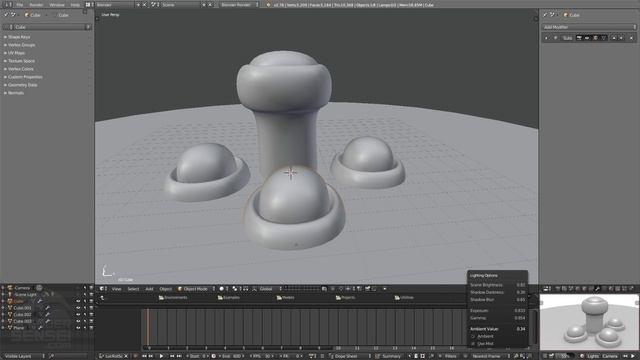Click the viewport shading sphere icon
Viewport: 640px width, 360px height.
point(222,289)
